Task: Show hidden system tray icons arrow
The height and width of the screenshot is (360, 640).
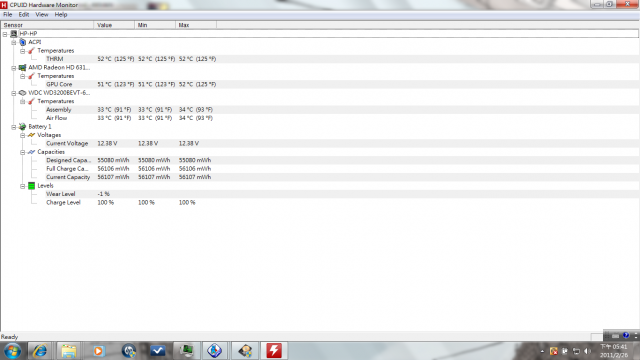Action: point(542,351)
